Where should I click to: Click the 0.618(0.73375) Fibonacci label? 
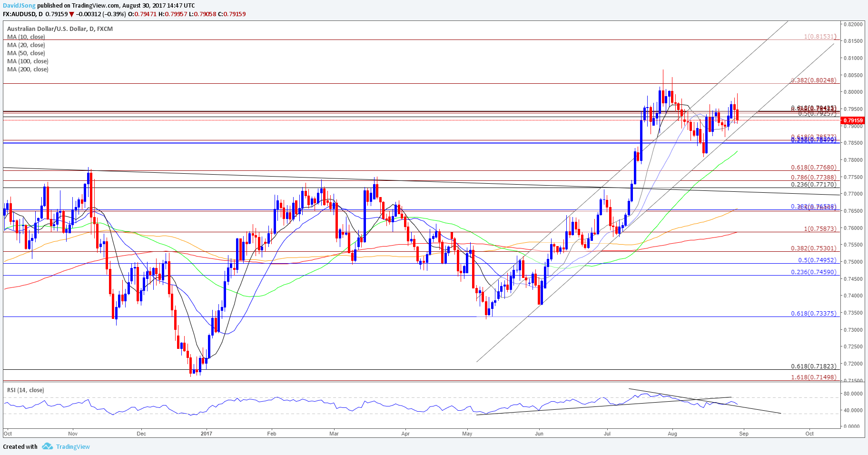[x=814, y=313]
